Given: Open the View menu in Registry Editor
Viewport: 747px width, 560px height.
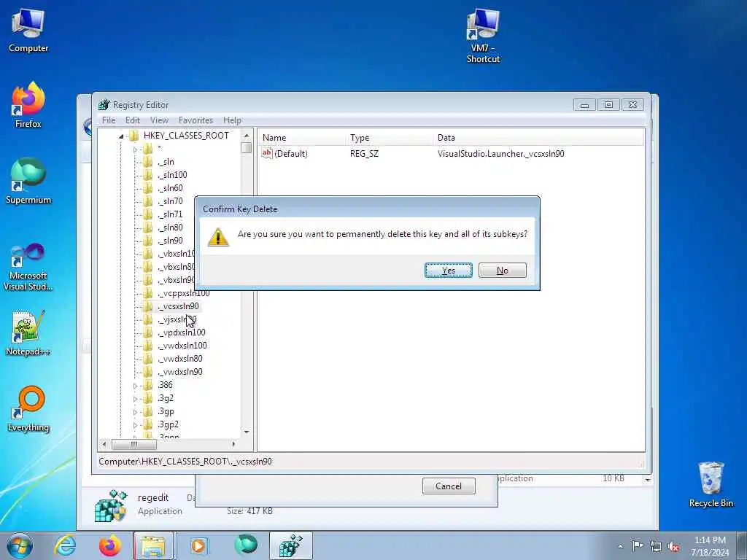Looking at the screenshot, I should click(159, 120).
